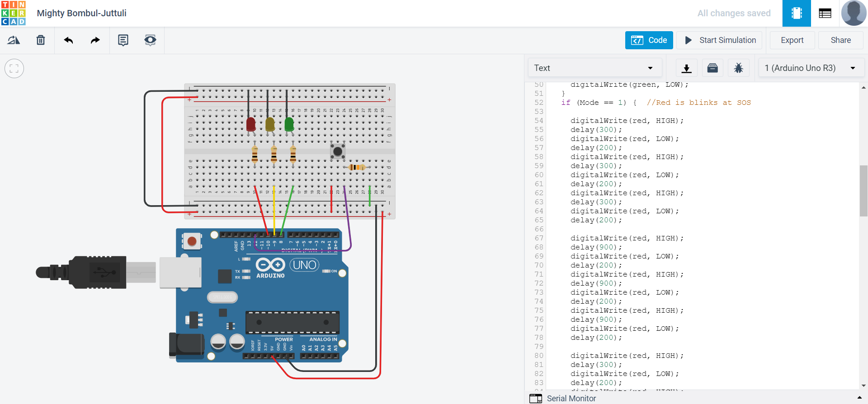Open the user profile avatar
This screenshot has height=404, width=868.
[854, 13]
